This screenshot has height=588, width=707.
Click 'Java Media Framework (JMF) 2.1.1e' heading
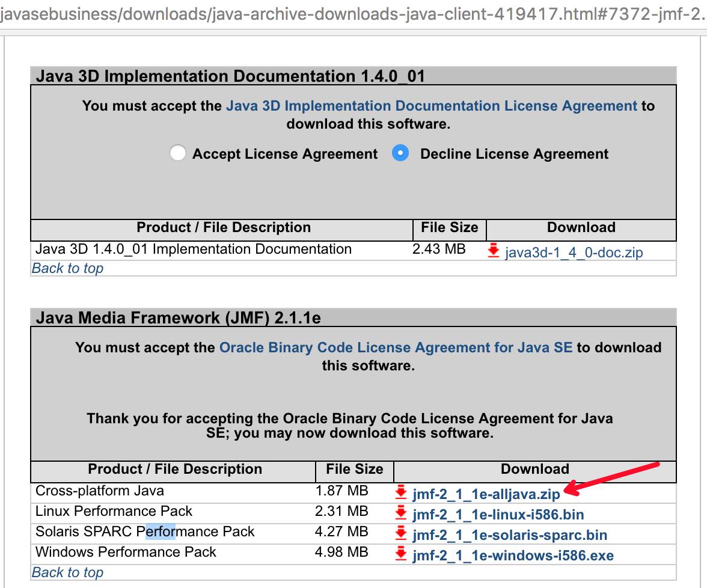click(x=179, y=318)
